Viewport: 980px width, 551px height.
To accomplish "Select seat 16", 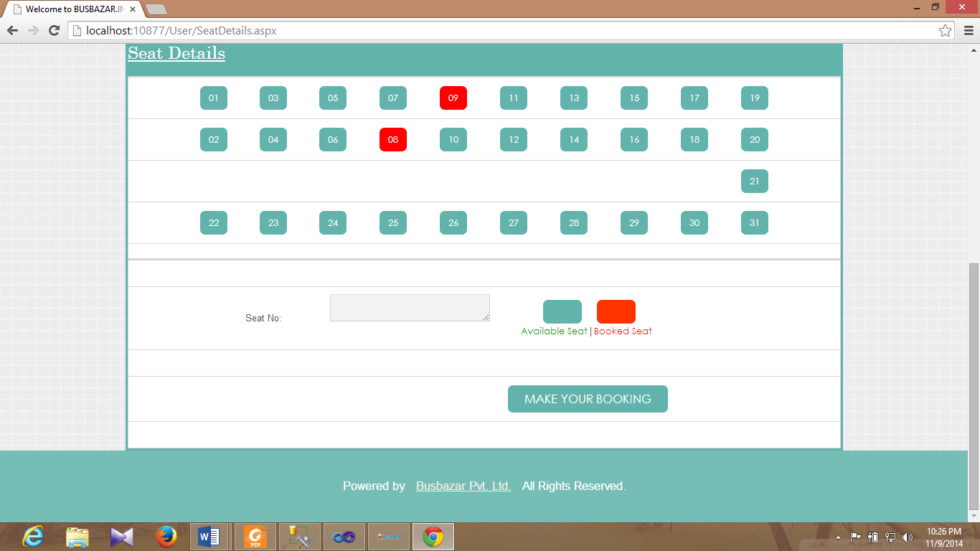I will pyautogui.click(x=633, y=139).
